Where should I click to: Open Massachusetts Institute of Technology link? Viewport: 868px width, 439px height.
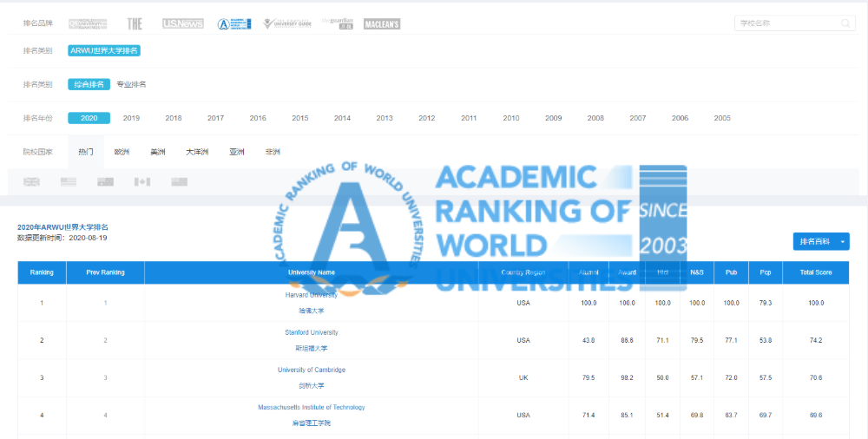[311, 407]
